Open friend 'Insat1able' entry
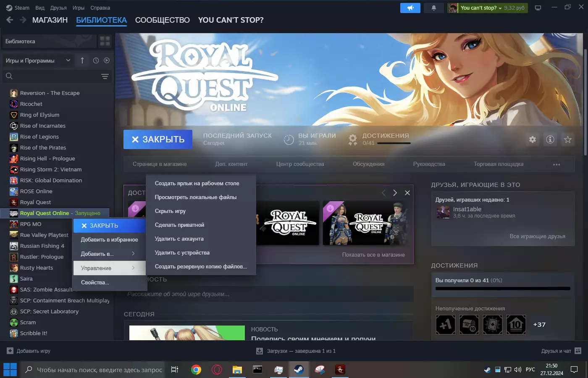The image size is (588, 378). [503, 212]
